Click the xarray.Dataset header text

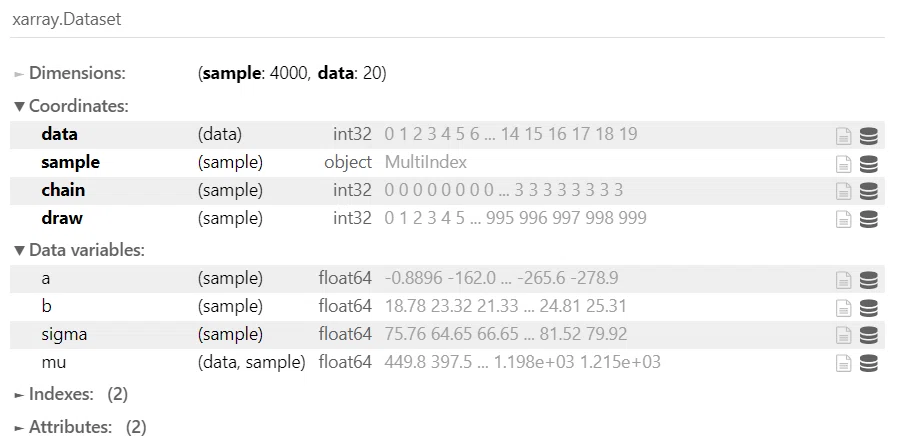67,19
